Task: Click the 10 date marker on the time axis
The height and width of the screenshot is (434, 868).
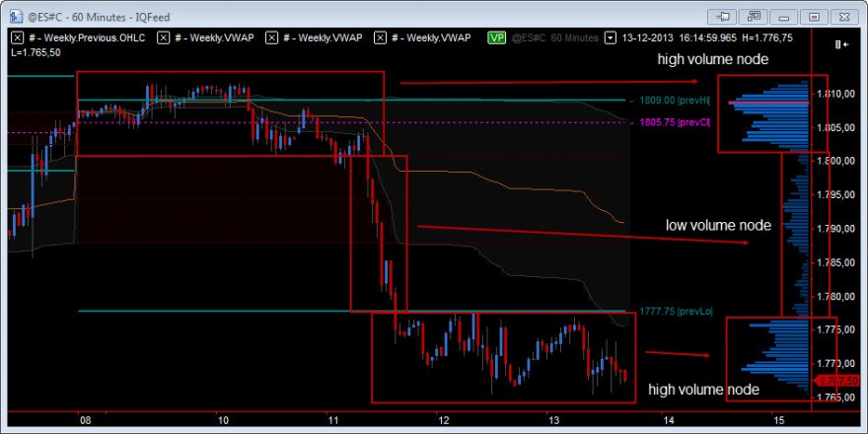Action: pyautogui.click(x=222, y=419)
